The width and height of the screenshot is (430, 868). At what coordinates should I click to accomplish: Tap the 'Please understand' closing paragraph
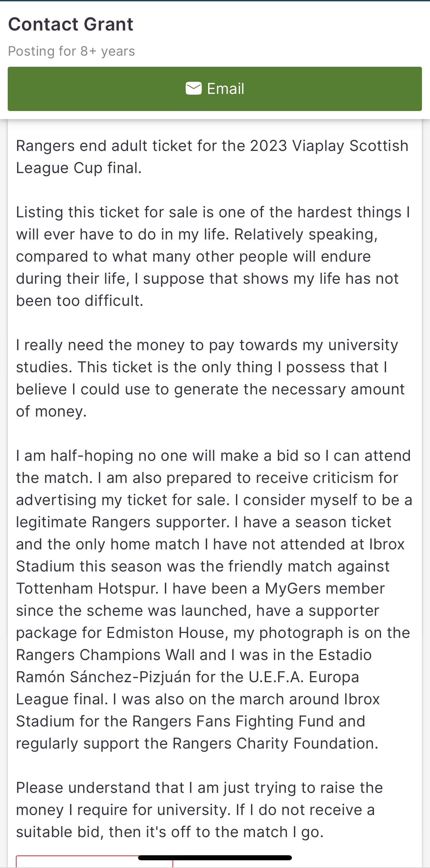pos(199,810)
